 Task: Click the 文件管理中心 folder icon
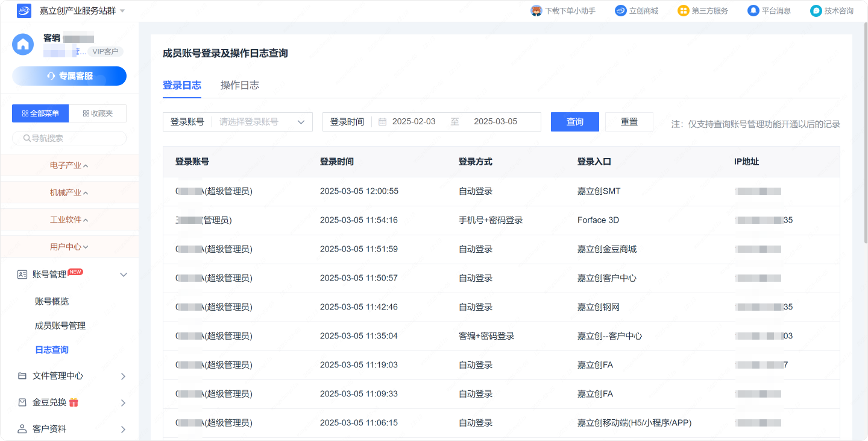click(22, 376)
